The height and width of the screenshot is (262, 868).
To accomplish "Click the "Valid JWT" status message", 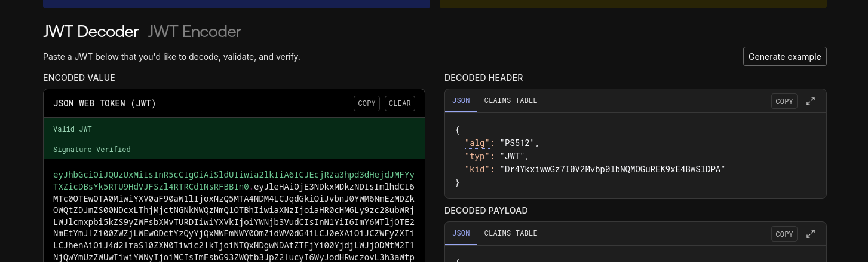I will click(x=72, y=129).
